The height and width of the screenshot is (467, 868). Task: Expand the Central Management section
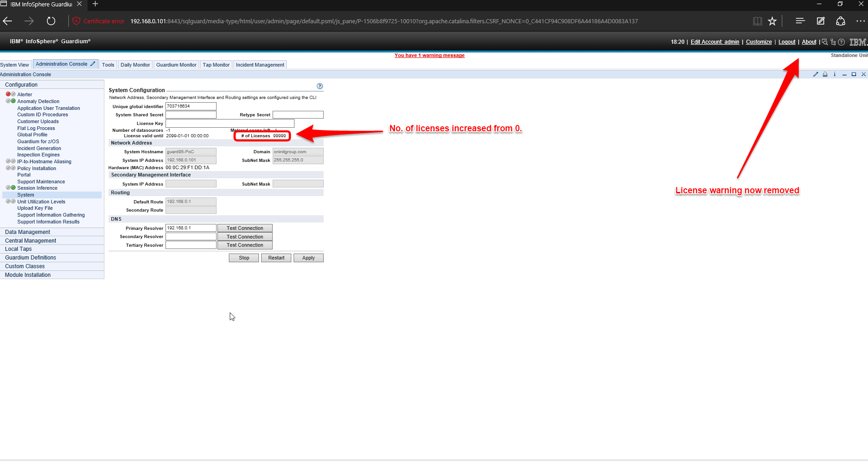tap(31, 241)
